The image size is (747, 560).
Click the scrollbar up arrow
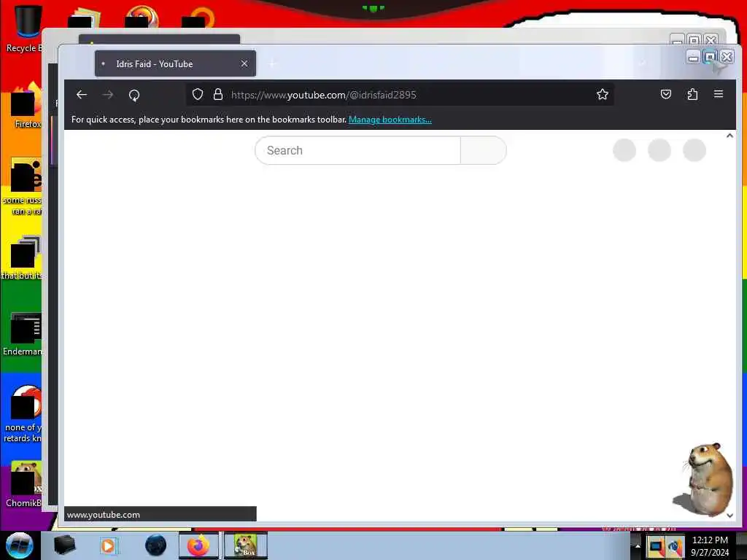click(729, 136)
